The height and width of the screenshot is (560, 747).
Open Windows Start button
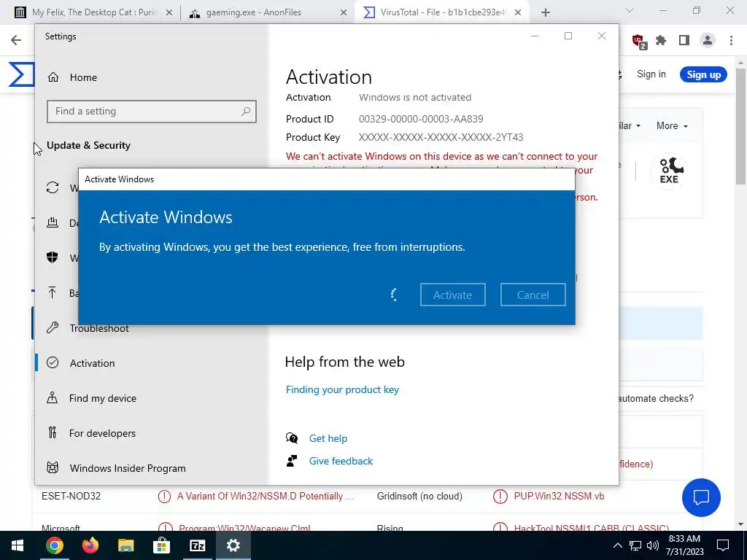click(x=18, y=545)
